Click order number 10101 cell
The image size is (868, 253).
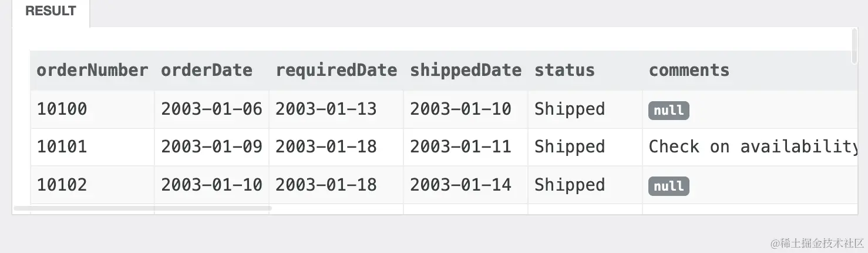point(92,147)
